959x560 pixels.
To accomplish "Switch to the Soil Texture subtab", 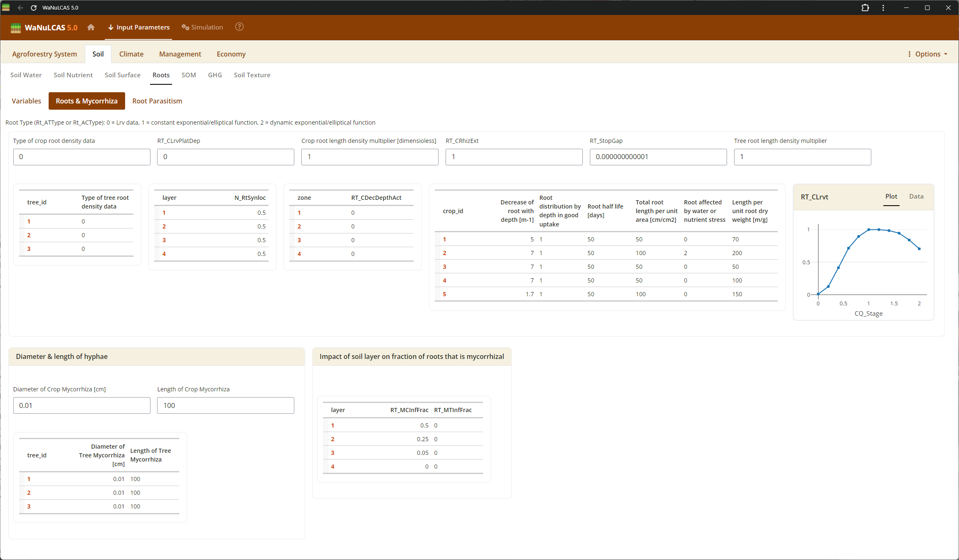I will (252, 75).
